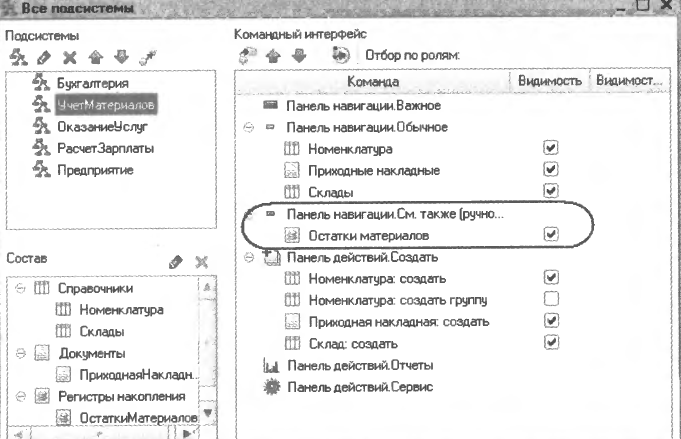
Task: Edit the selected subsystem with pencil icon
Action: [44, 57]
